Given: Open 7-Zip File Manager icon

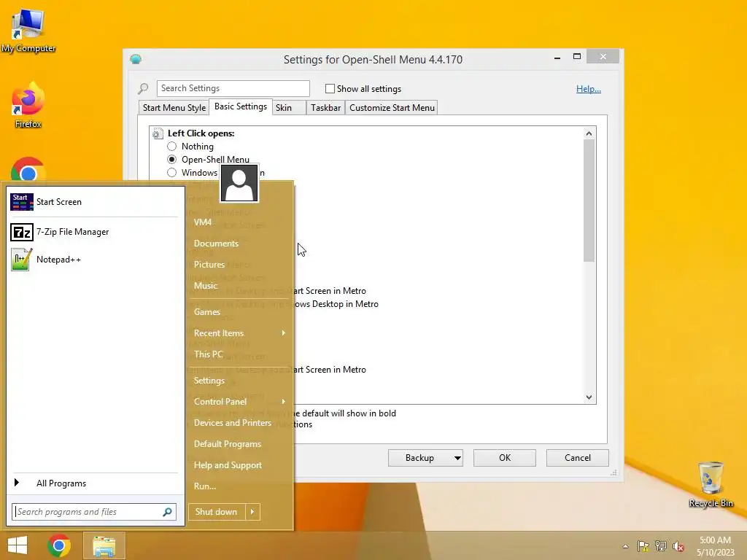Looking at the screenshot, I should (x=21, y=232).
